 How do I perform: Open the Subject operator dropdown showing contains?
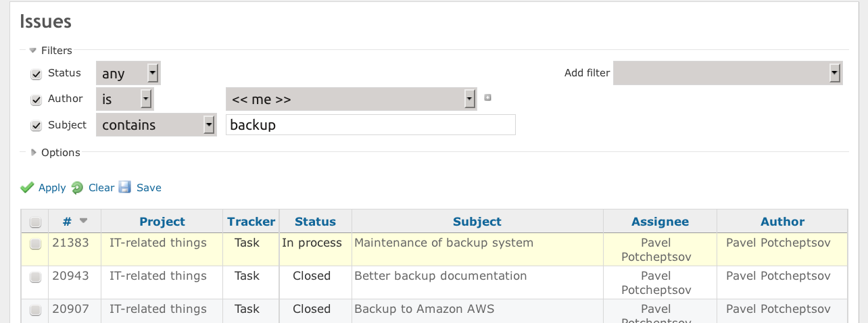pos(156,125)
